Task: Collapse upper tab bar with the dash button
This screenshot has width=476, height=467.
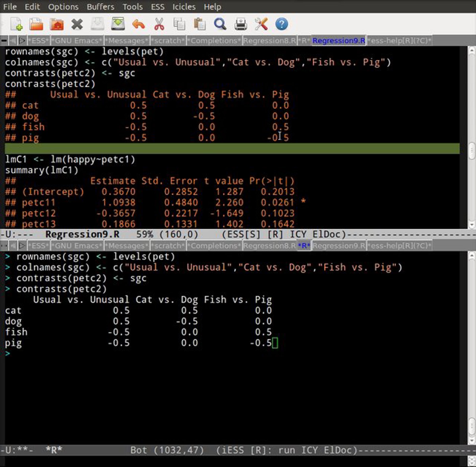Action: coord(4,40)
